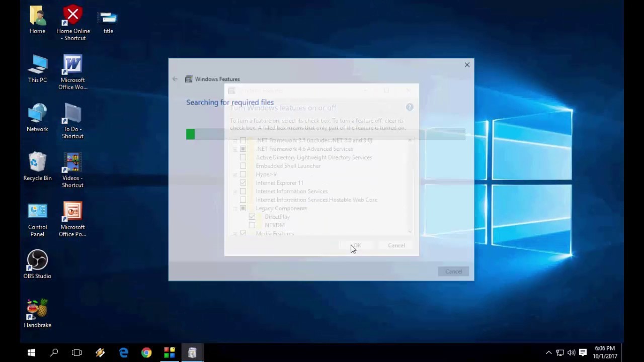
Task: Open the Action Center notifications panel
Action: [x=583, y=352]
